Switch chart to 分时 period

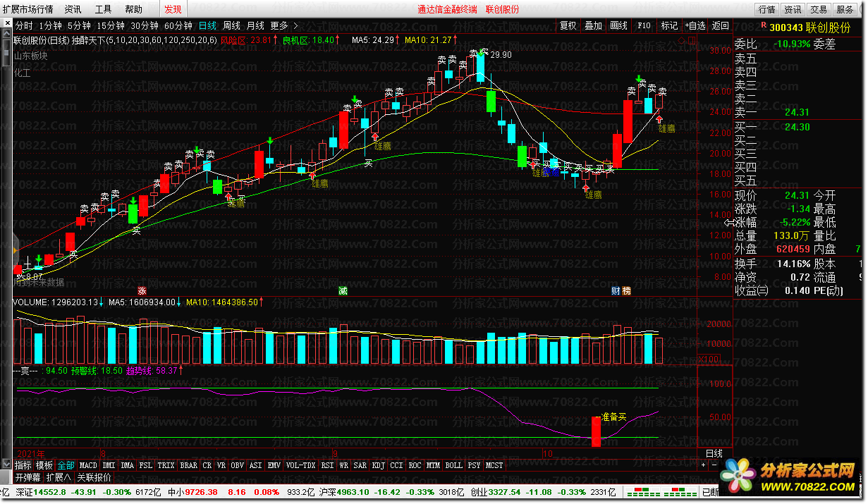click(23, 25)
